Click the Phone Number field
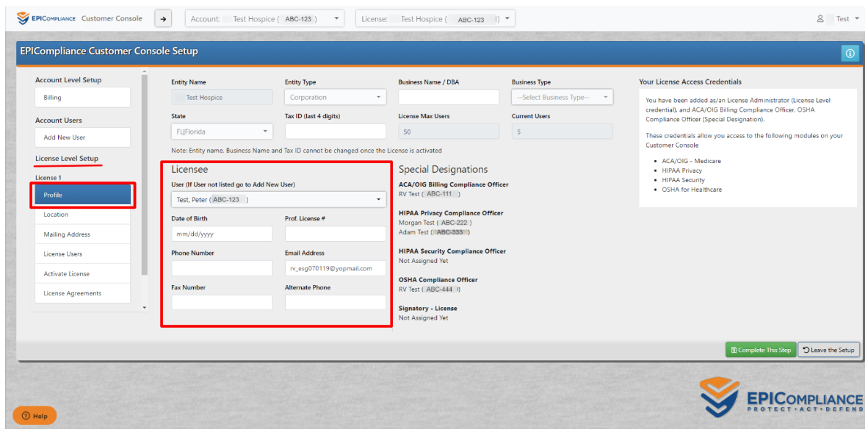 coord(222,268)
